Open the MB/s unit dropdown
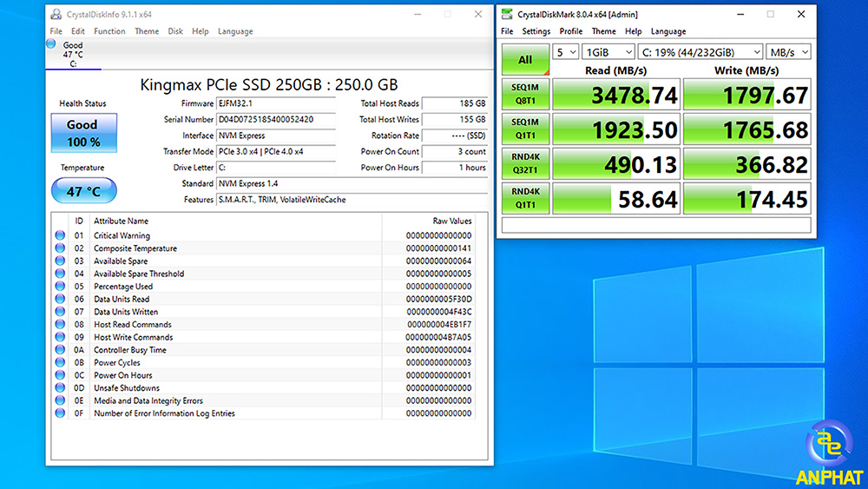The image size is (868, 489). 788,52
